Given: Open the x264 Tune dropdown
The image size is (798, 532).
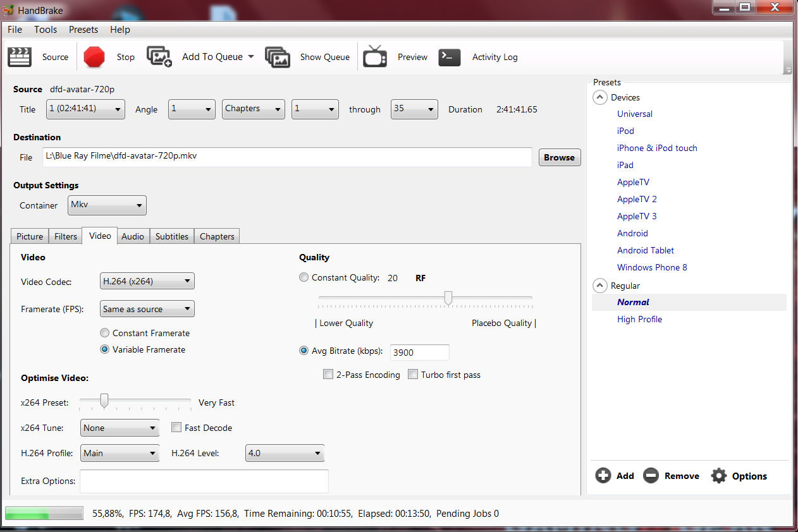Looking at the screenshot, I should coord(120,428).
